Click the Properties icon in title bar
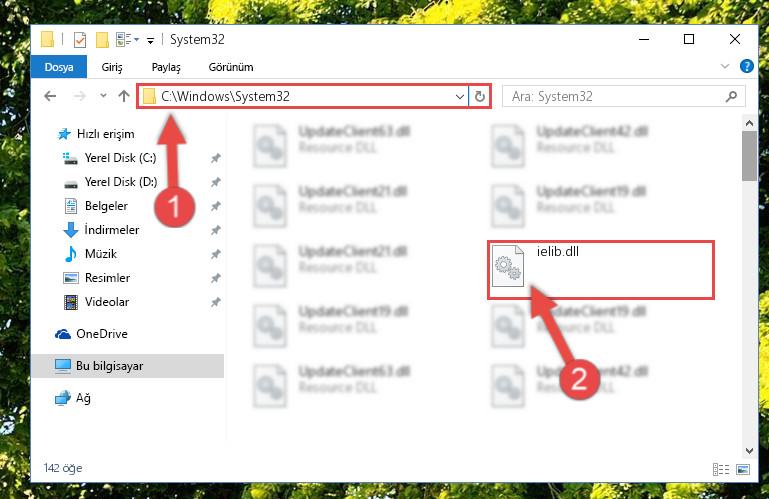 click(79, 40)
